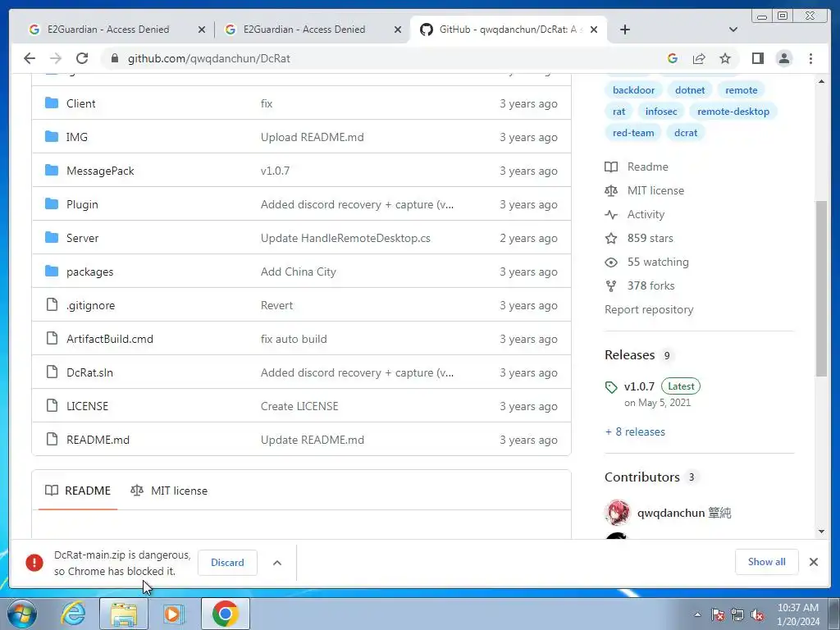Select the dcrat topic tag
840x630 pixels.
pyautogui.click(x=686, y=133)
